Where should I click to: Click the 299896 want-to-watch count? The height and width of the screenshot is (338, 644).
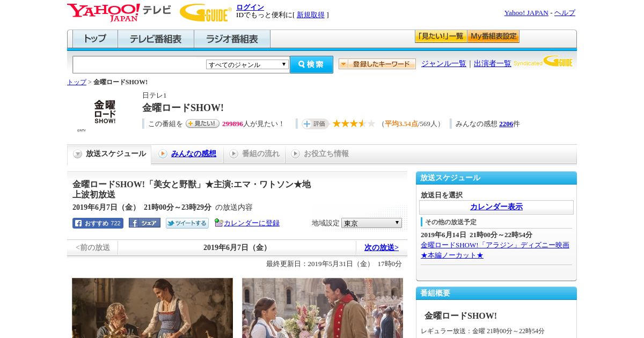click(x=233, y=123)
